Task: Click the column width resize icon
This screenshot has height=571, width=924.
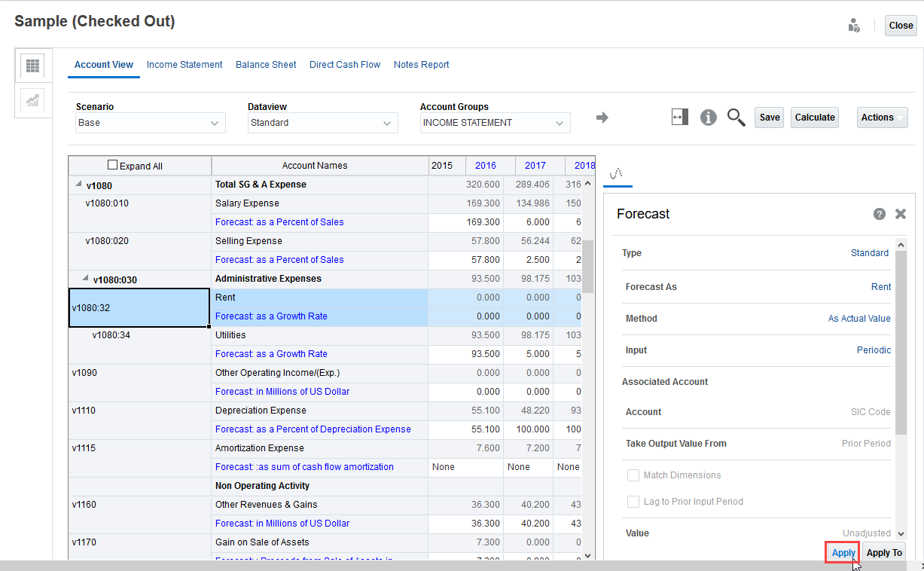Action: pyautogui.click(x=680, y=118)
